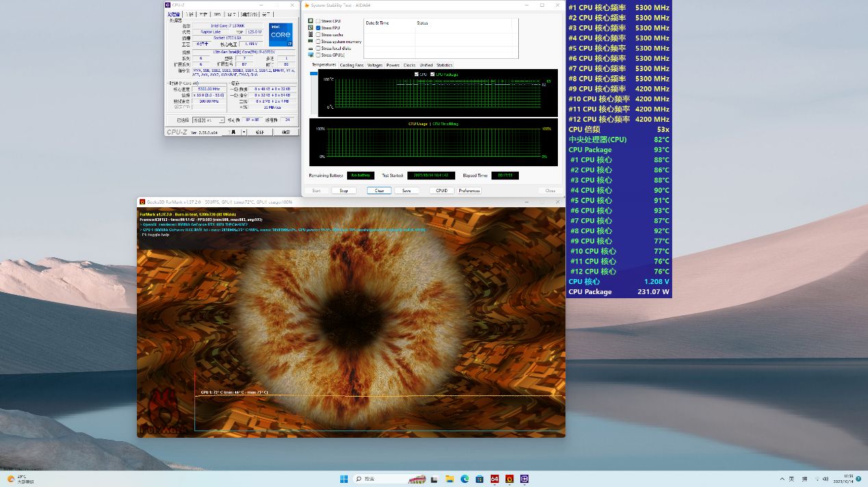Image resolution: width=868 pixels, height=487 pixels.
Task: Uncheck the Stress FPU option
Action: 318,28
